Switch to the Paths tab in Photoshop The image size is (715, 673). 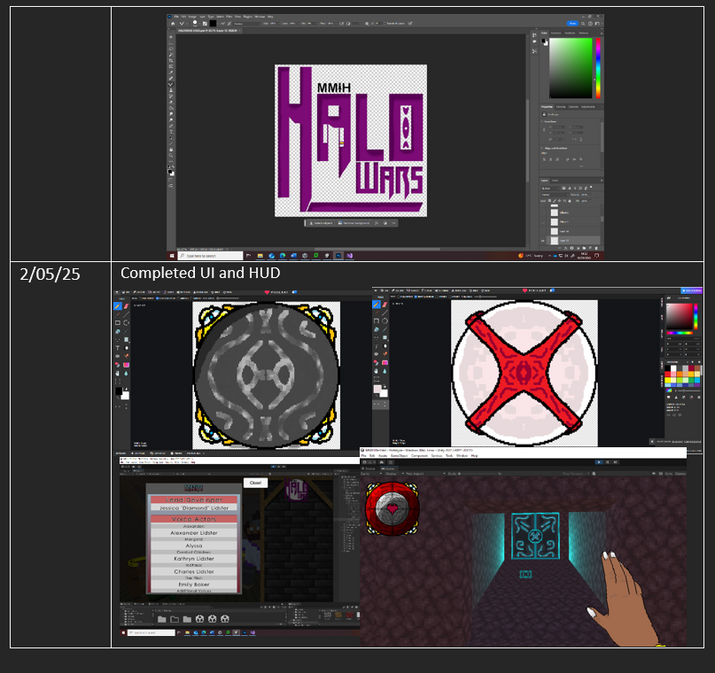(x=555, y=181)
